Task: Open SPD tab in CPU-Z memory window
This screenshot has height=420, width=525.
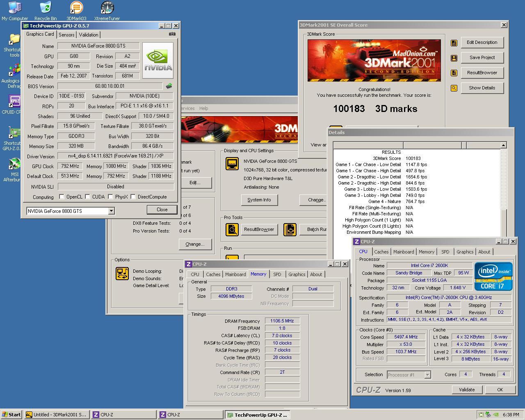Action: [x=277, y=274]
